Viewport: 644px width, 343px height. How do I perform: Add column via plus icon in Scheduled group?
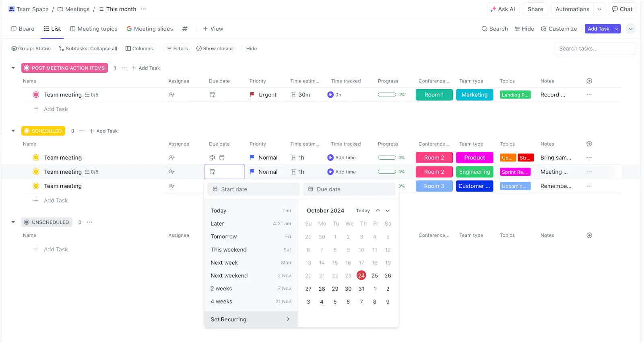pyautogui.click(x=589, y=144)
